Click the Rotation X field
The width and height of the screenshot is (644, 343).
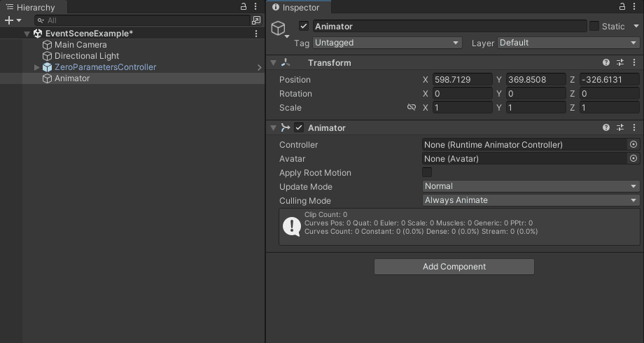(462, 94)
